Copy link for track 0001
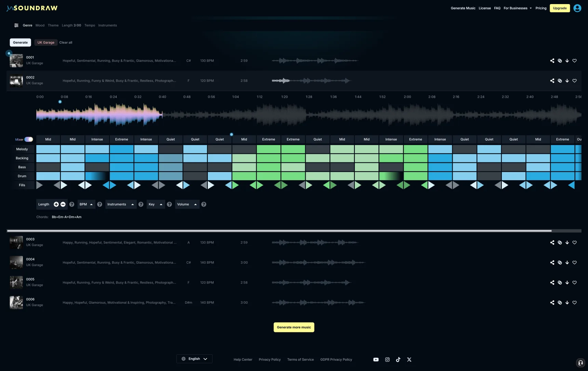Viewport: 588px width, 371px height. tap(560, 61)
